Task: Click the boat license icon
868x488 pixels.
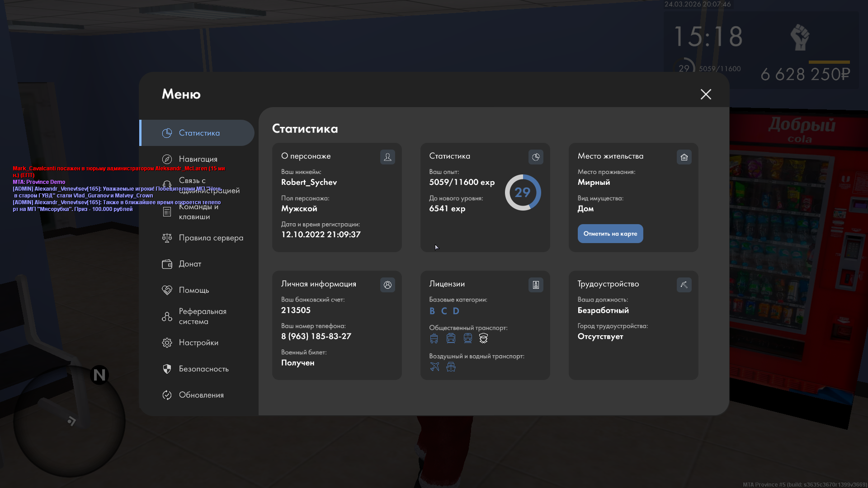Action: click(x=451, y=366)
